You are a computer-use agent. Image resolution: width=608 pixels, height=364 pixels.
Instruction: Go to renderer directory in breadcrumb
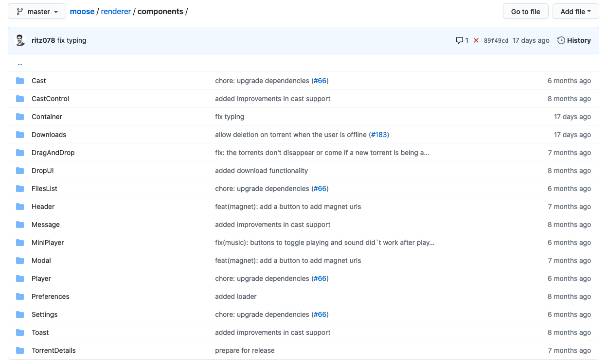(x=116, y=12)
